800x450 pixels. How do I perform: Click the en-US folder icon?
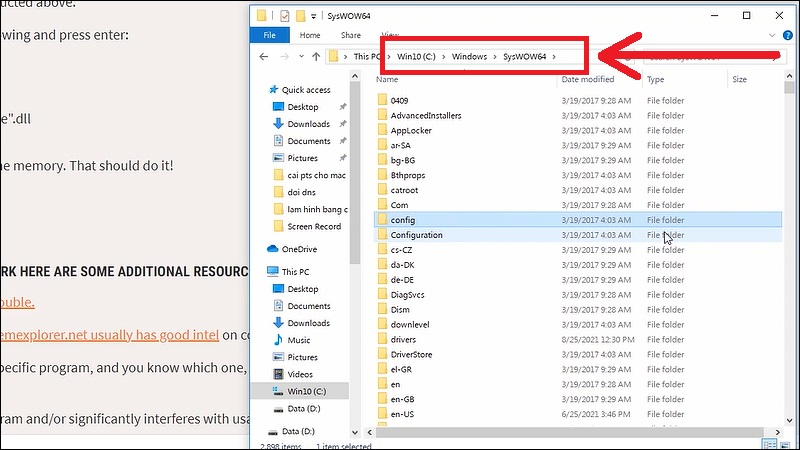[x=382, y=414]
